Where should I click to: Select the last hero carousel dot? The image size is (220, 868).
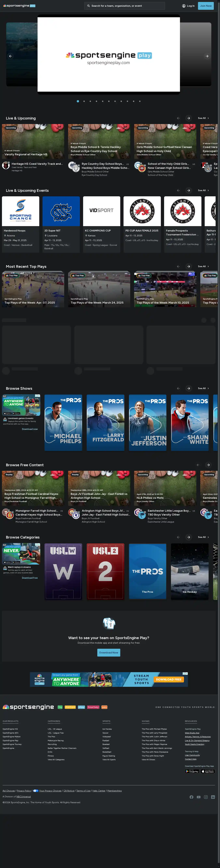(x=140, y=101)
